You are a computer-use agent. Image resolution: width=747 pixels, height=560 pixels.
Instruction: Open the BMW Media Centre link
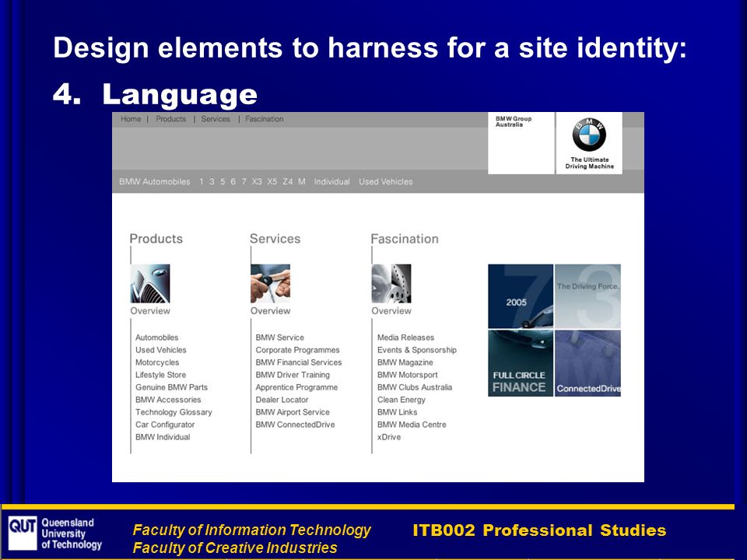[412, 425]
